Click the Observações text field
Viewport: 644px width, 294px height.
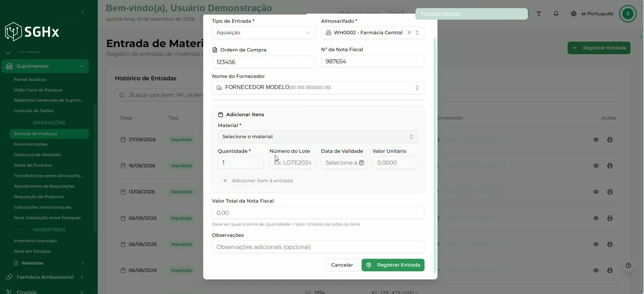point(318,247)
